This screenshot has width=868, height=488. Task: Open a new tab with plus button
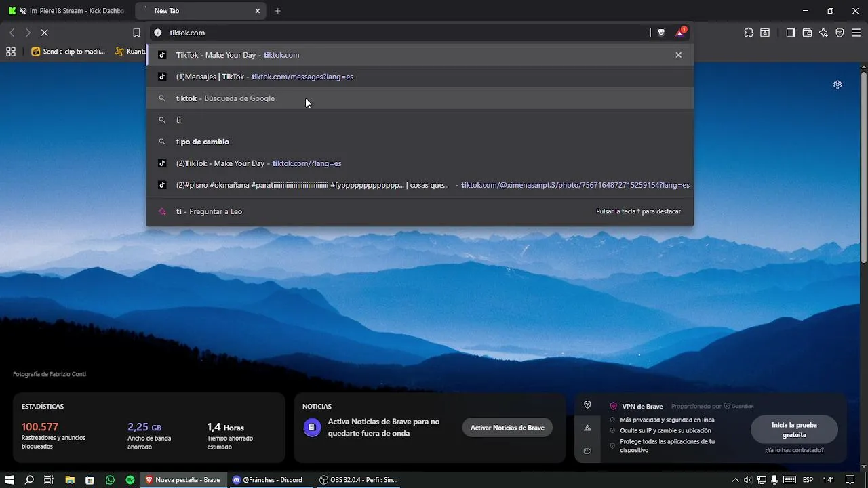tap(277, 11)
